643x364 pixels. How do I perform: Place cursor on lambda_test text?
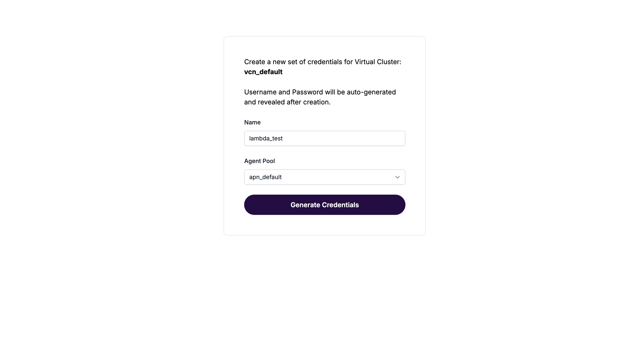(x=266, y=139)
